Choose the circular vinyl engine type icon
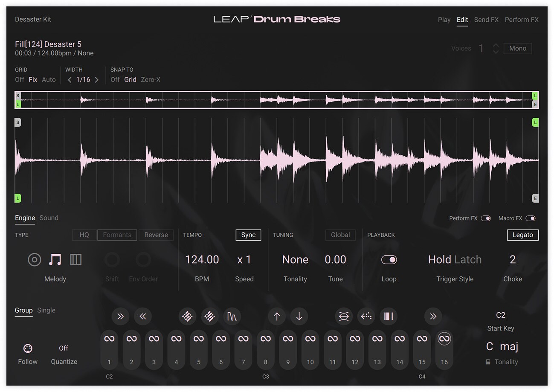The width and height of the screenshot is (554, 392). 35,259
